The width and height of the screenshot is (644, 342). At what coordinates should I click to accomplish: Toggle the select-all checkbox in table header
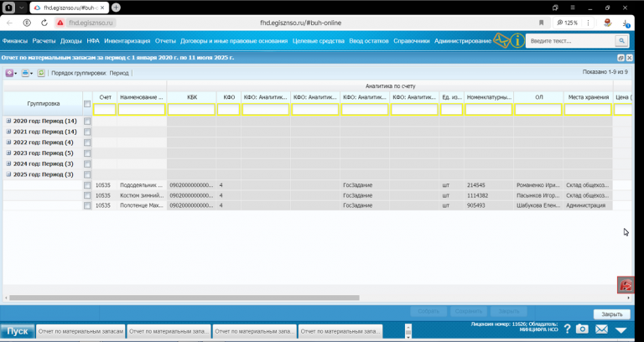pos(87,104)
